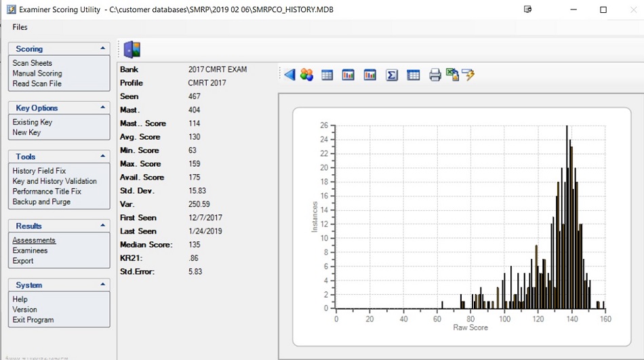This screenshot has width=644, height=360.
Task: Run History Field Fix
Action: click(x=39, y=171)
